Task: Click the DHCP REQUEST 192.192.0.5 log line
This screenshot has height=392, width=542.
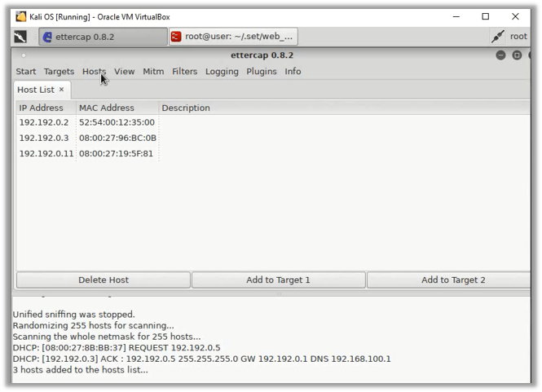Action: point(117,348)
